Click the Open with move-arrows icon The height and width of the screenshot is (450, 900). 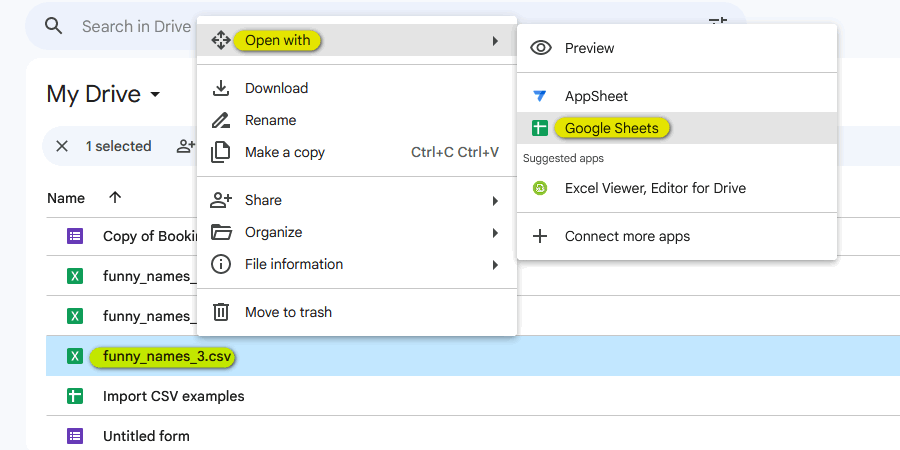220,41
